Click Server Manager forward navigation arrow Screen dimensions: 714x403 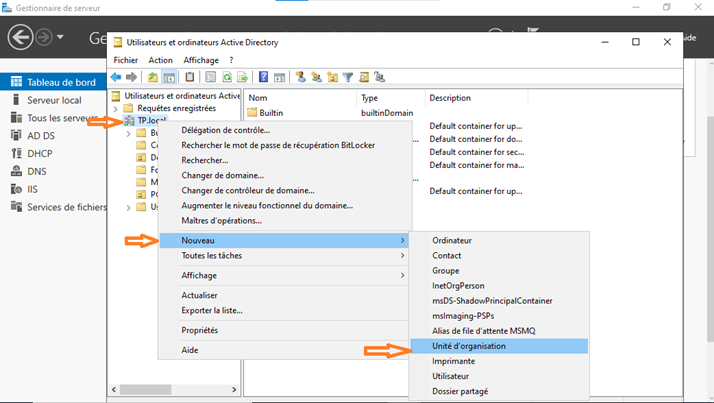point(44,37)
